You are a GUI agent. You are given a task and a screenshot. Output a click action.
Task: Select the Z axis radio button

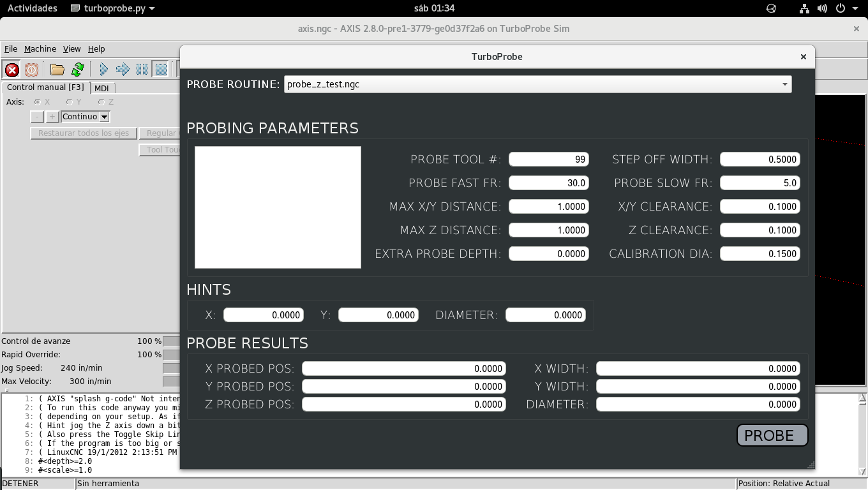click(x=101, y=102)
